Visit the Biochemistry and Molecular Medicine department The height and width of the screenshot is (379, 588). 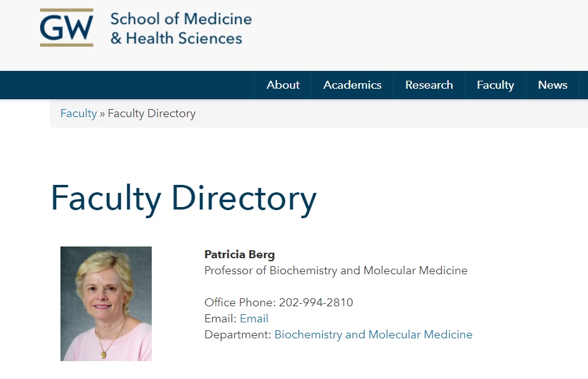[x=373, y=335]
